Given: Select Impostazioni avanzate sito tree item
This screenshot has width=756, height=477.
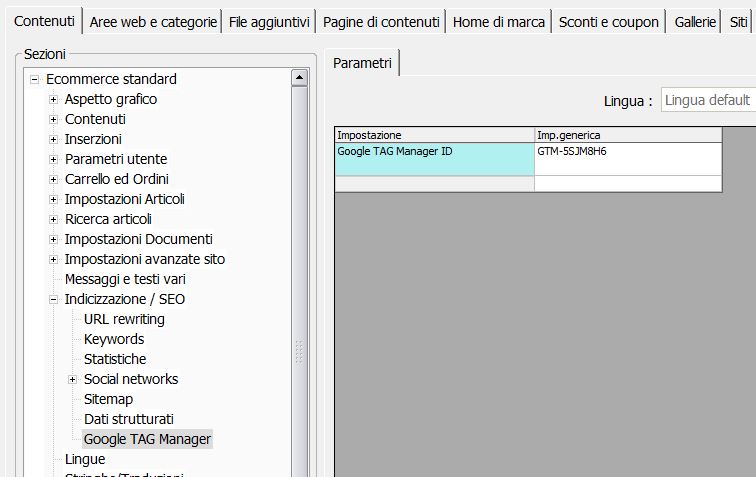Looking at the screenshot, I should (145, 259).
